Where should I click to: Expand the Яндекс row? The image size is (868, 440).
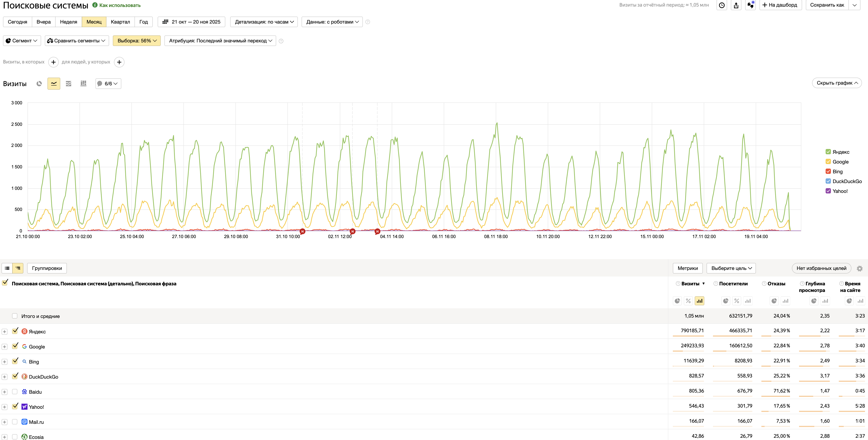(4, 332)
